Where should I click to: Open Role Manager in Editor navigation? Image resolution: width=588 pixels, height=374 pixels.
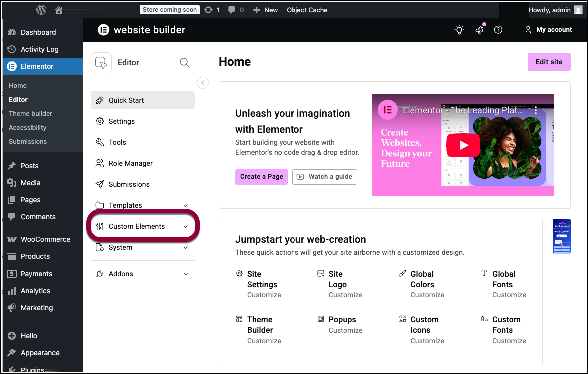[130, 163]
